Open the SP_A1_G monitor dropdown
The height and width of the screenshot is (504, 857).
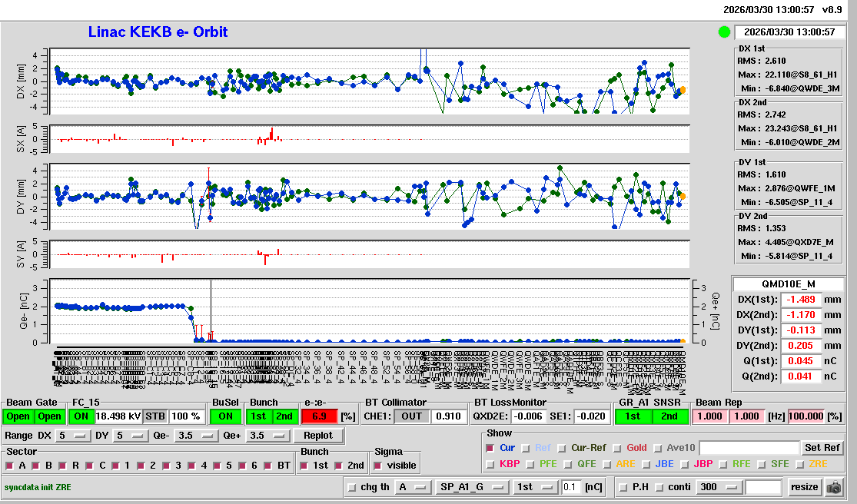pos(471,487)
